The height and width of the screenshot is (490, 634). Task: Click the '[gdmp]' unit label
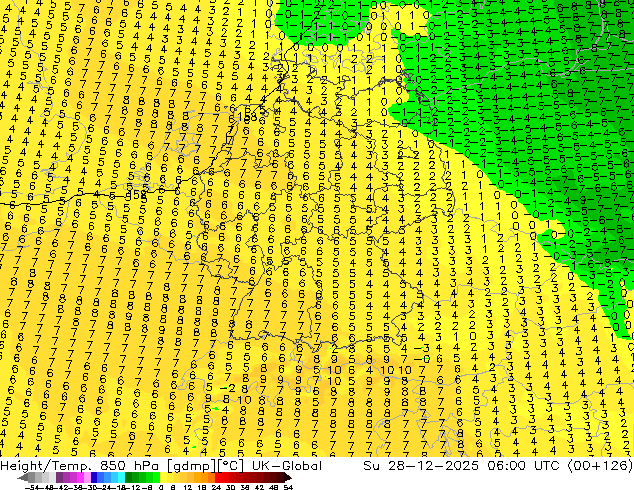(191, 466)
